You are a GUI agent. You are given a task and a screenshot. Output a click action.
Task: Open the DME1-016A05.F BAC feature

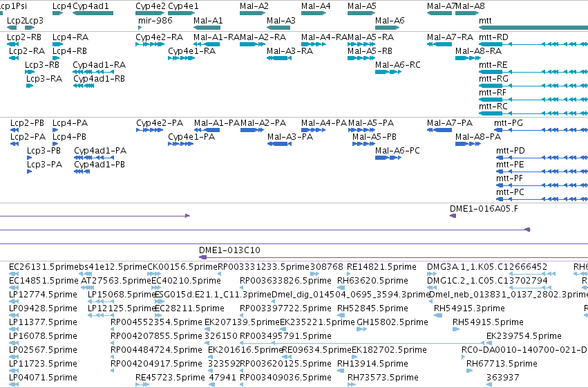point(453,216)
